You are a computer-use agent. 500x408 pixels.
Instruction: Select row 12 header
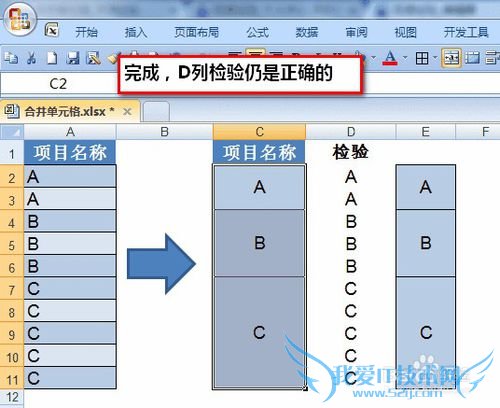(12, 397)
